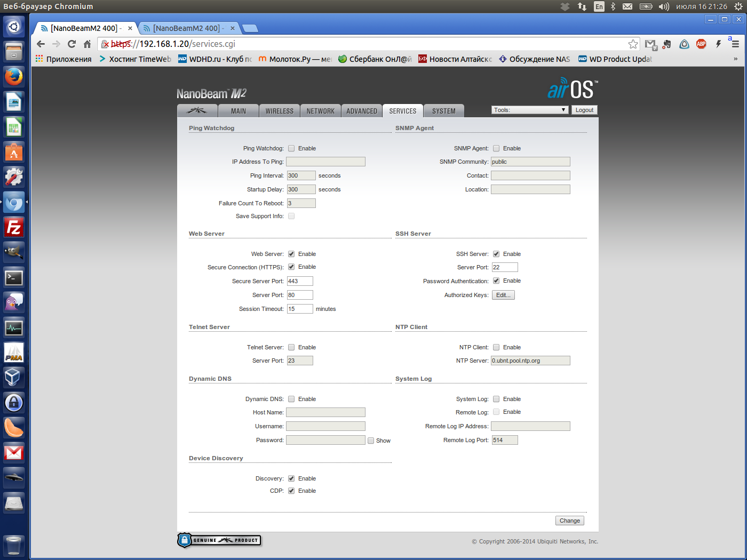
Task: Open the Приложения apps shortcut
Action: 63,59
